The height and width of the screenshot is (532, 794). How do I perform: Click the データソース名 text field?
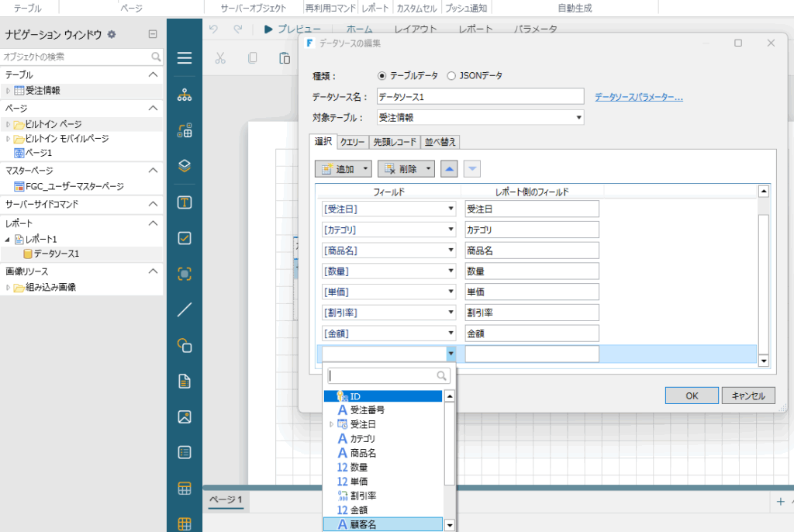tap(479, 96)
